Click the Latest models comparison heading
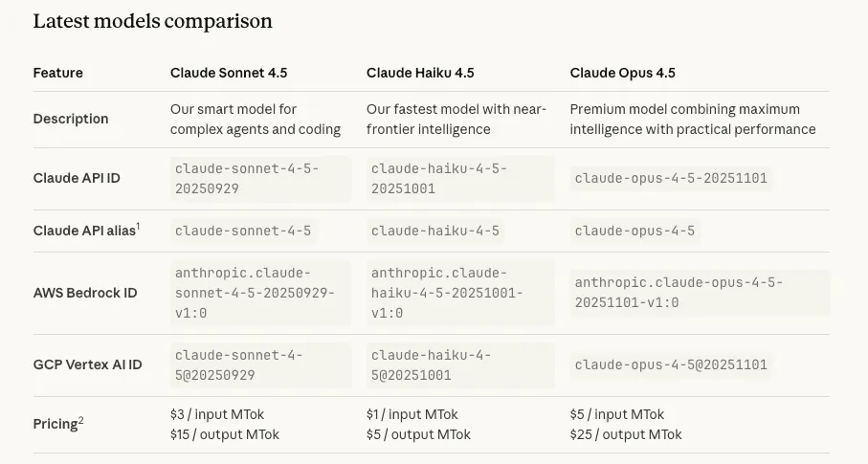Image resolution: width=868 pixels, height=464 pixels. (152, 21)
